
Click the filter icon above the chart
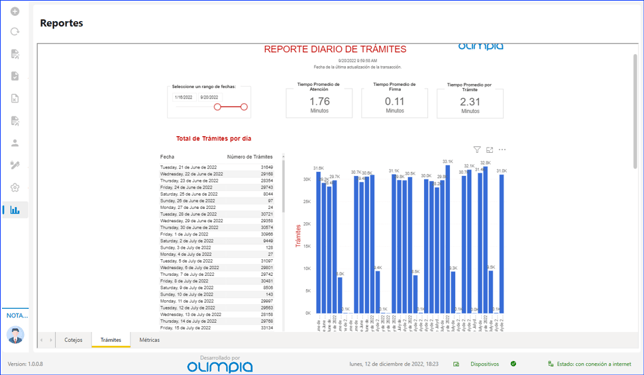(x=477, y=150)
